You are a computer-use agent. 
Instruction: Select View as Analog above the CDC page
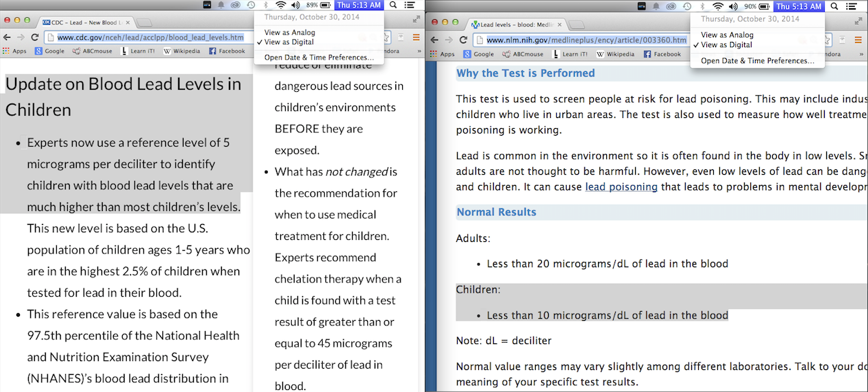tap(319, 32)
